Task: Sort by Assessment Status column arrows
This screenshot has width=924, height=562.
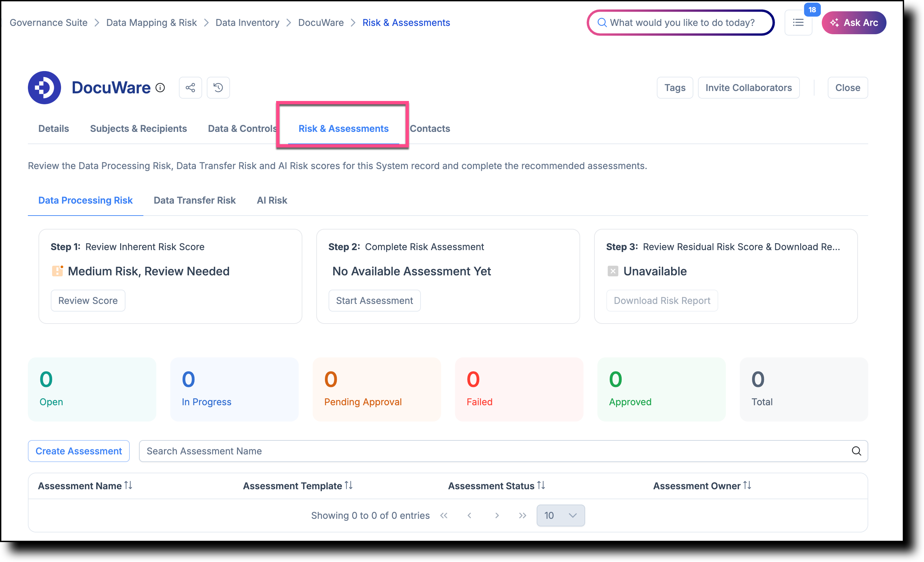Action: pos(541,486)
